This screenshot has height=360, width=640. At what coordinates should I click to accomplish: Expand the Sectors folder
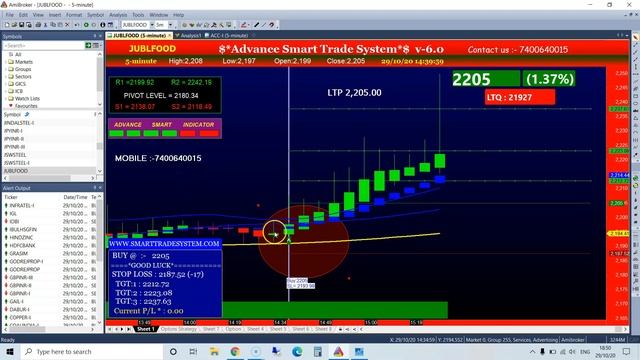6,77
